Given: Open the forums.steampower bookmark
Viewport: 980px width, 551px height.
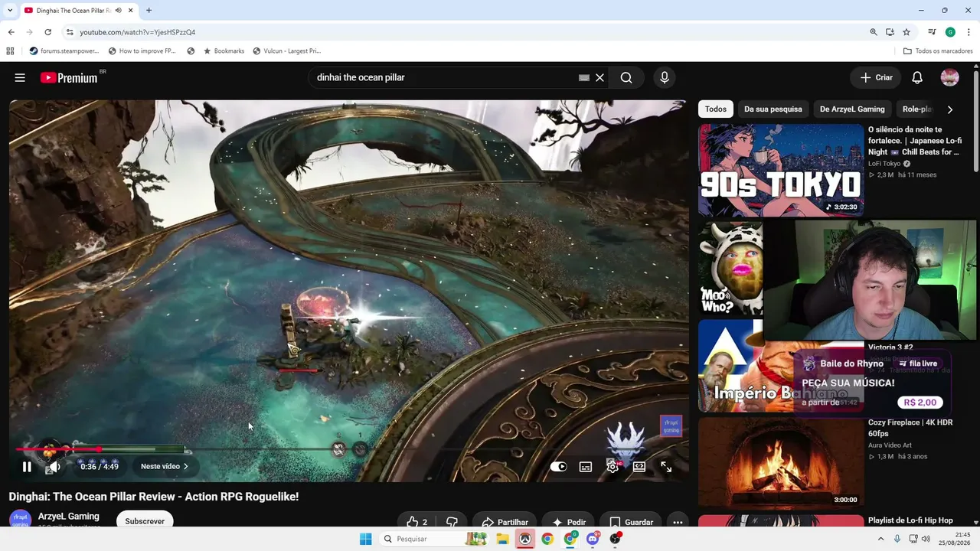Looking at the screenshot, I should (x=64, y=51).
